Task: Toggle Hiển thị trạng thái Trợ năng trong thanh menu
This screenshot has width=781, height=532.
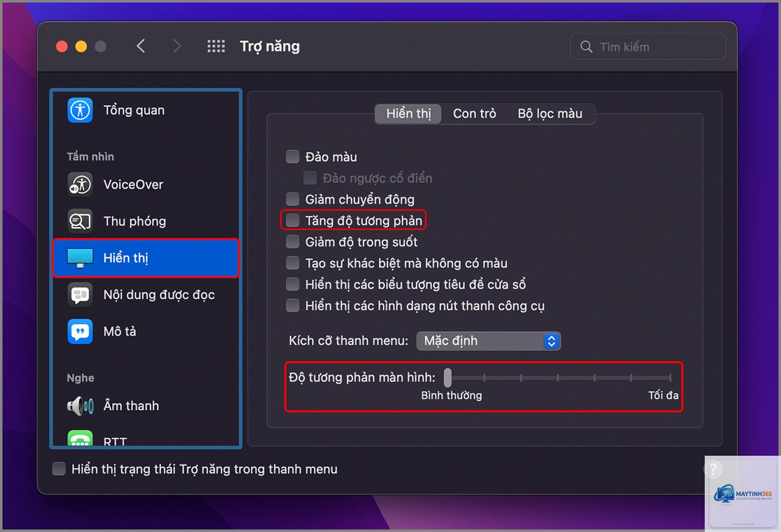Action: point(59,469)
